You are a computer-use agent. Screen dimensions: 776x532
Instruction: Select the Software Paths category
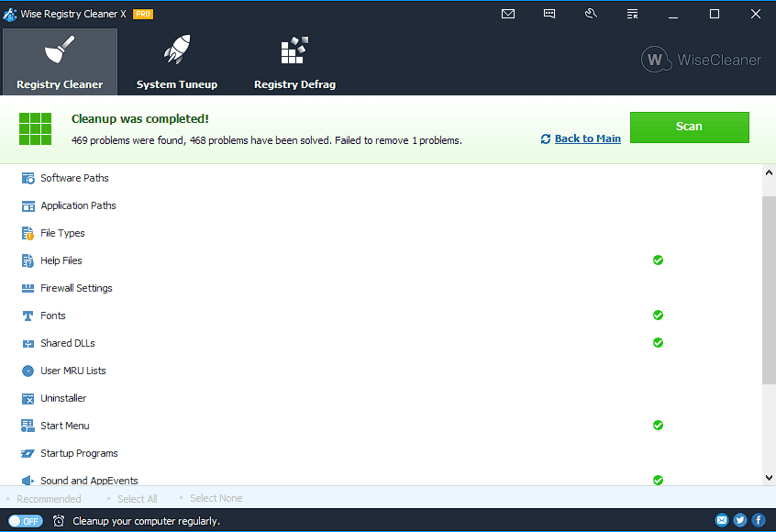[74, 178]
